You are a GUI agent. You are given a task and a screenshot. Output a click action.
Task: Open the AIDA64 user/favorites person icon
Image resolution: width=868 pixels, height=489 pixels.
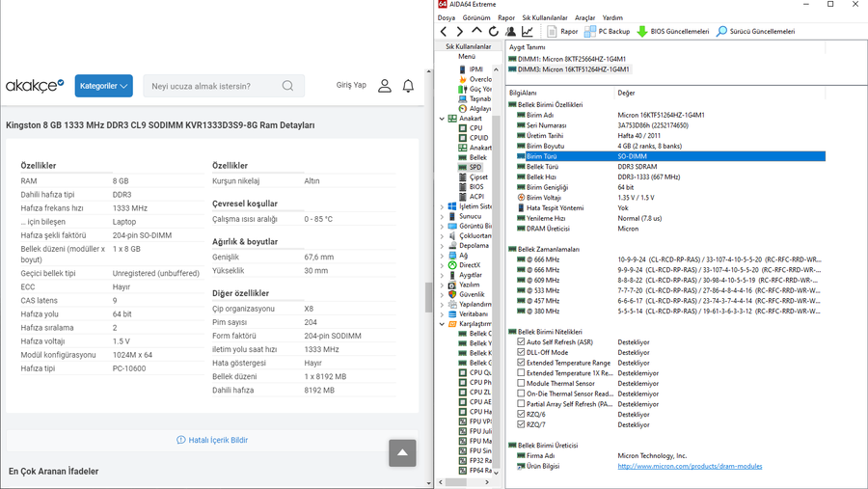[x=510, y=32]
